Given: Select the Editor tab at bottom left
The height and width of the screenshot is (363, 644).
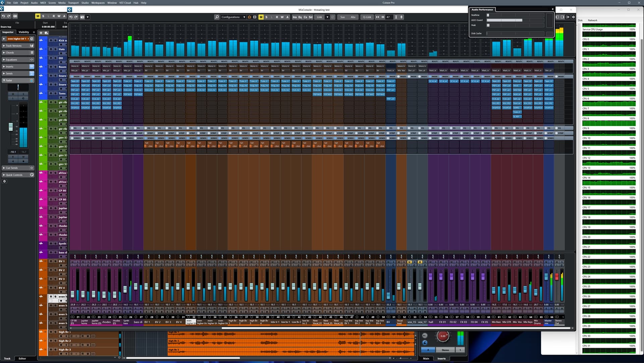Looking at the screenshot, I should [x=22, y=358].
